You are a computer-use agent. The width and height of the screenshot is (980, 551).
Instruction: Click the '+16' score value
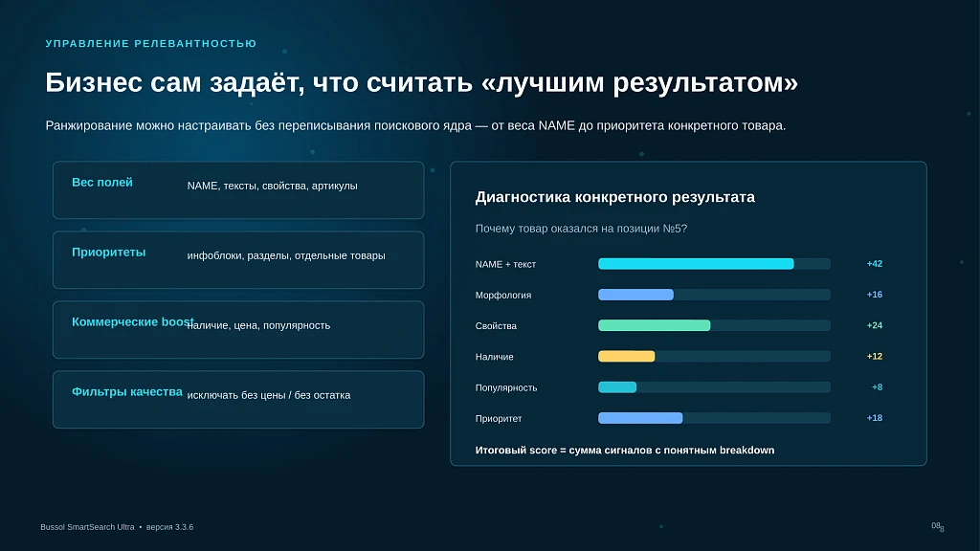tap(875, 295)
